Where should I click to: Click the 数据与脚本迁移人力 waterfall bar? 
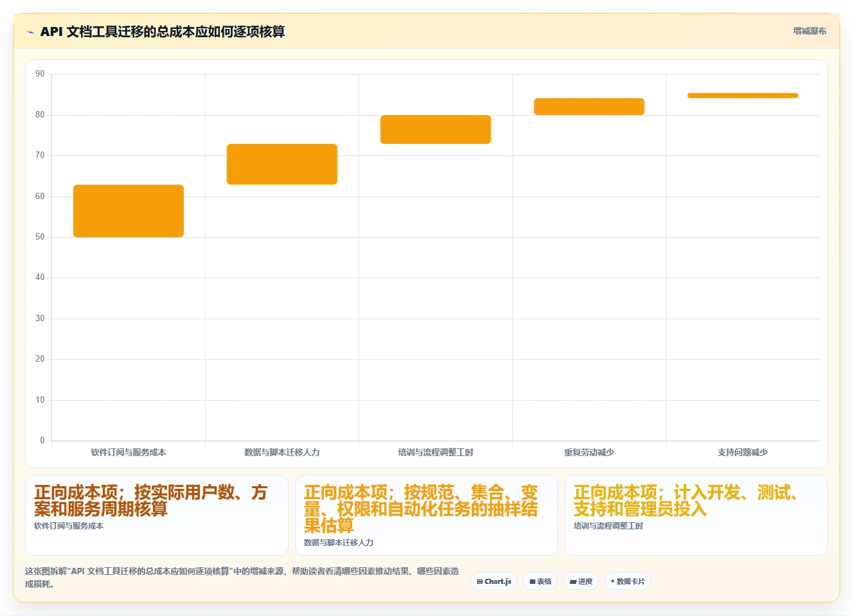282,164
